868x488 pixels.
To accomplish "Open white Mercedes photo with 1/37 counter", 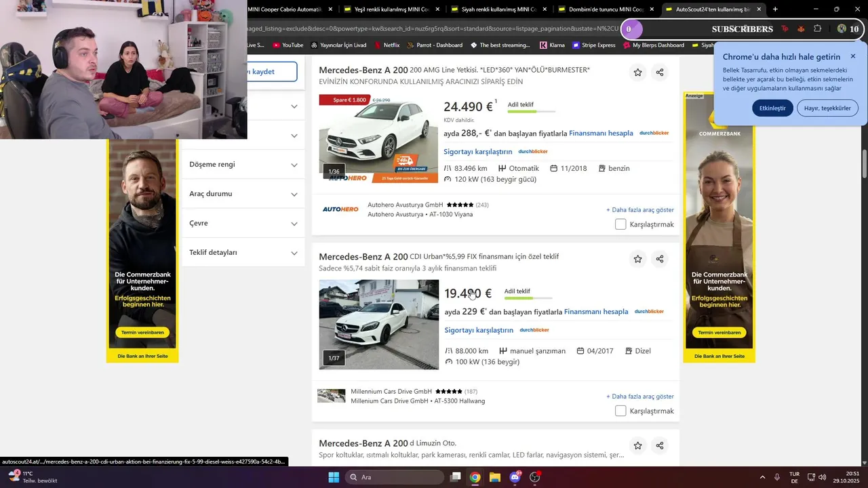I will coord(378,325).
